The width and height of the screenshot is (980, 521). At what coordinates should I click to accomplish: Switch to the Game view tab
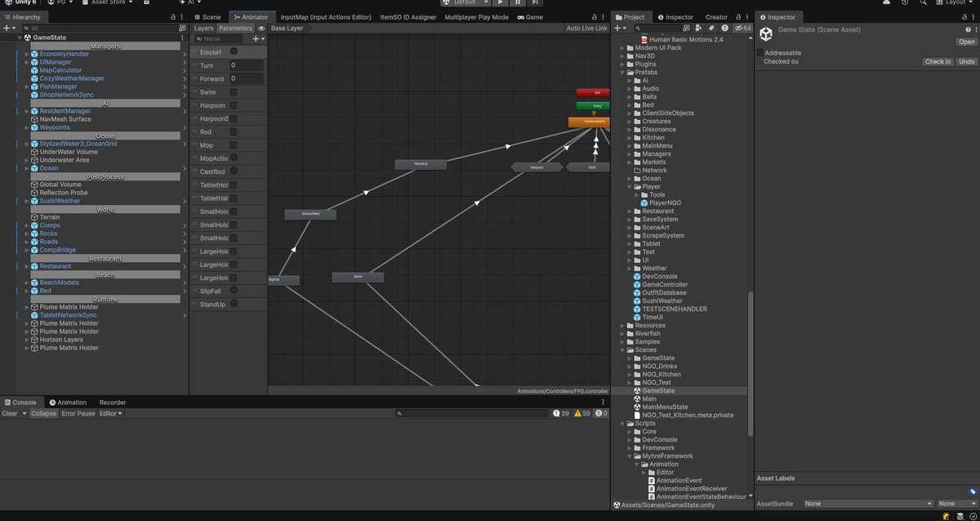coord(529,16)
